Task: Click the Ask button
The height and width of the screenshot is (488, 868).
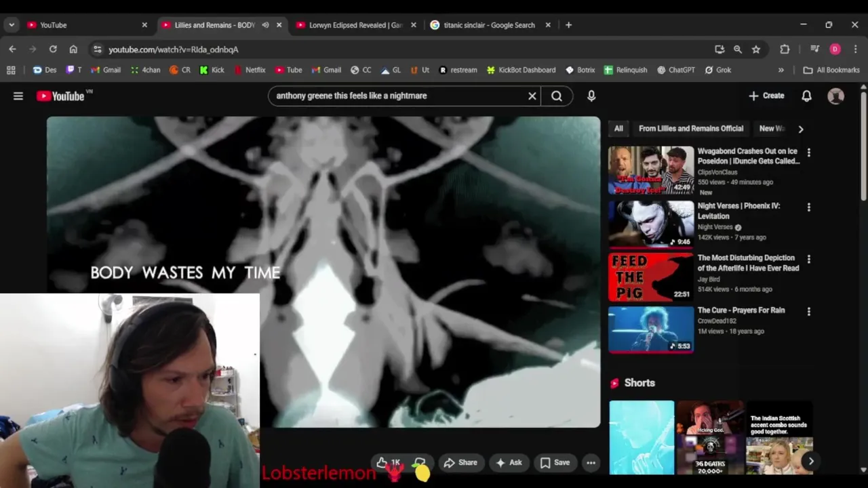Action: pos(509,463)
